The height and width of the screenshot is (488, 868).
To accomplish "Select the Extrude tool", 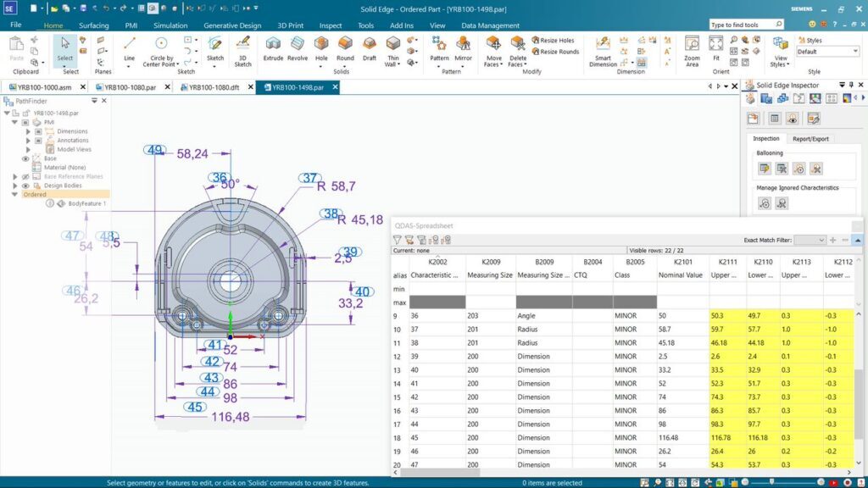I will coord(273,48).
